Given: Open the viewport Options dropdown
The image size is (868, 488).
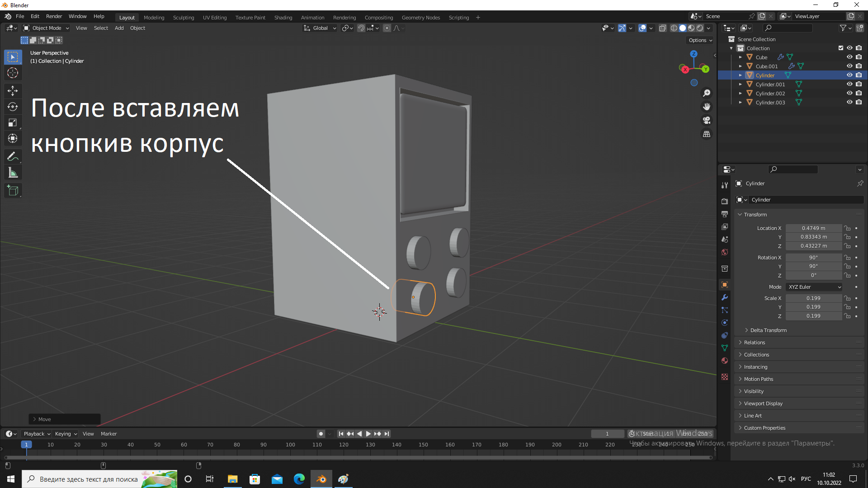Looking at the screenshot, I should click(x=700, y=40).
